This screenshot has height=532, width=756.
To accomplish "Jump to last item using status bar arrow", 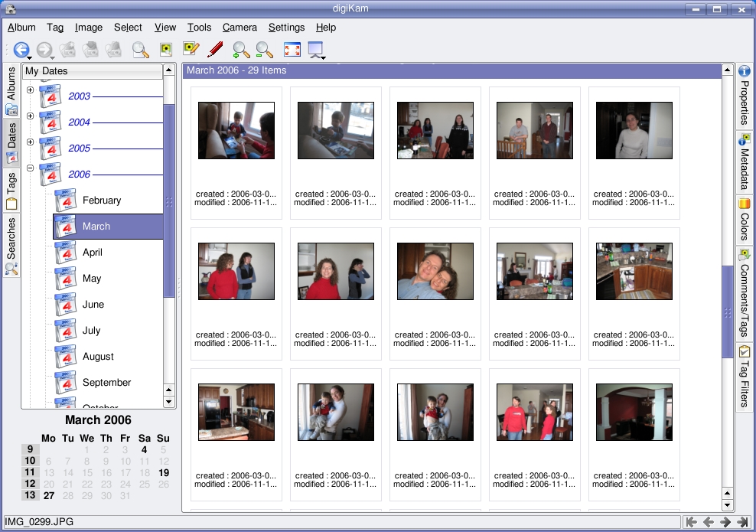I will [742, 522].
